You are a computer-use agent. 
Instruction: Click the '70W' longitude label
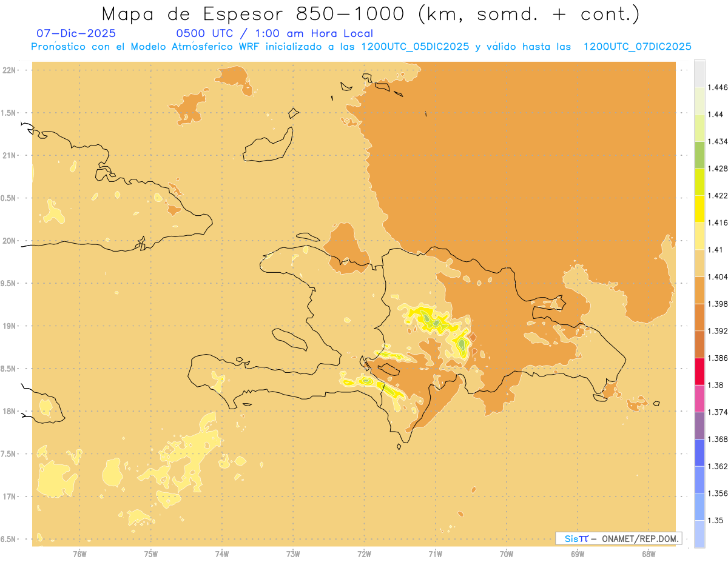click(507, 554)
